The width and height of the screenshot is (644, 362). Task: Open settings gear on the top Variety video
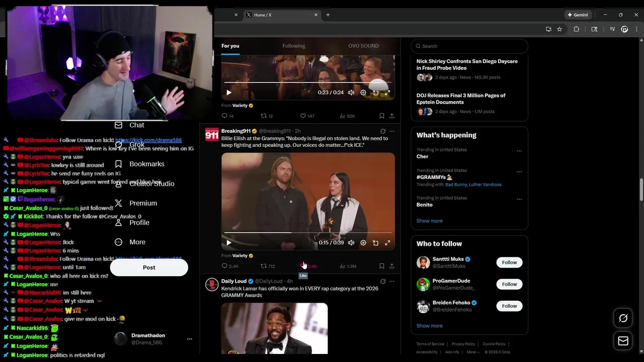363,93
